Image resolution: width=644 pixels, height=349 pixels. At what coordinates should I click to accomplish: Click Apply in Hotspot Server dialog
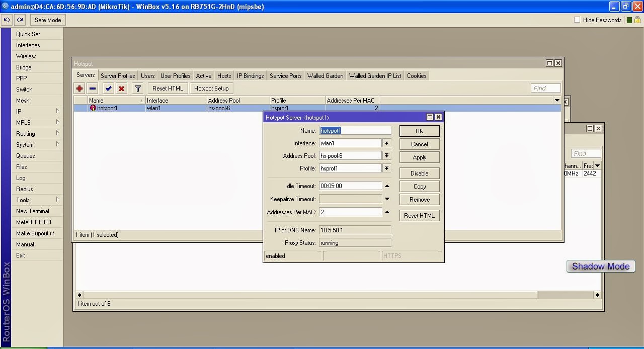tap(419, 157)
